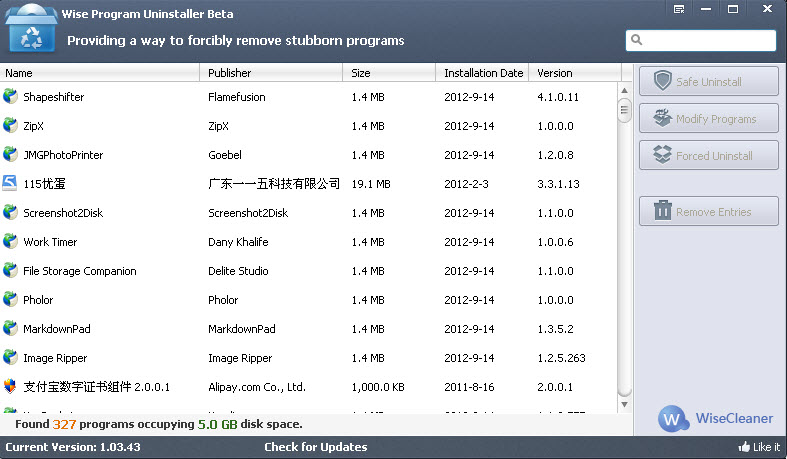Sort list by Version column header
The height and width of the screenshot is (459, 787).
(x=575, y=73)
